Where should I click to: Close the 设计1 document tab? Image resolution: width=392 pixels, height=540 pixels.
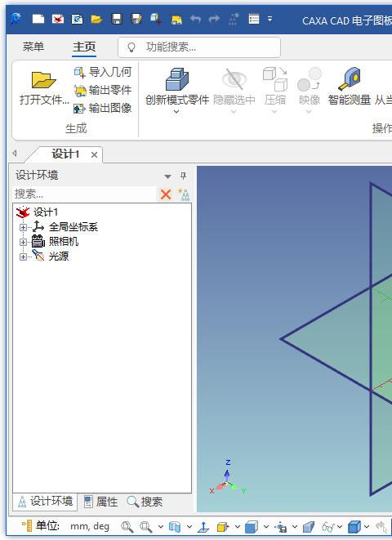click(94, 155)
